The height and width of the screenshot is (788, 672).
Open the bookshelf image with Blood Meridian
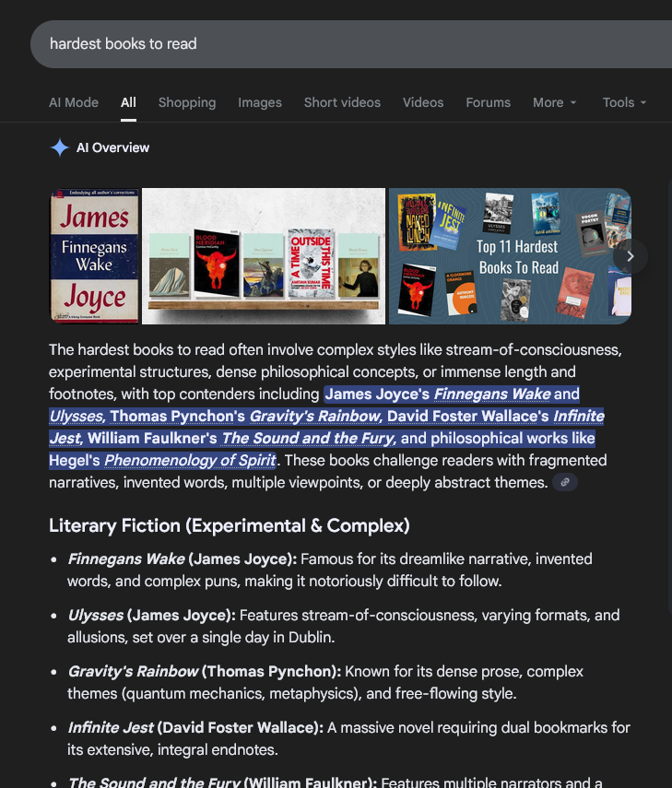tap(264, 256)
